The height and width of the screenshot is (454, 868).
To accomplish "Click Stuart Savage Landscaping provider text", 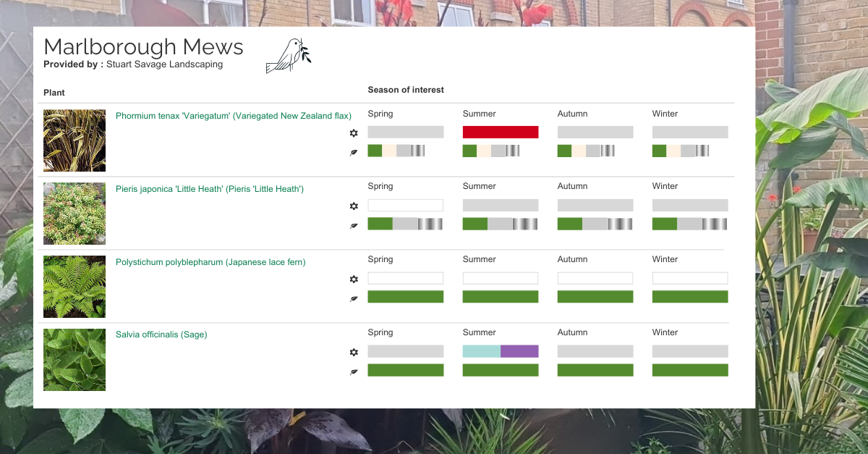I will click(165, 64).
